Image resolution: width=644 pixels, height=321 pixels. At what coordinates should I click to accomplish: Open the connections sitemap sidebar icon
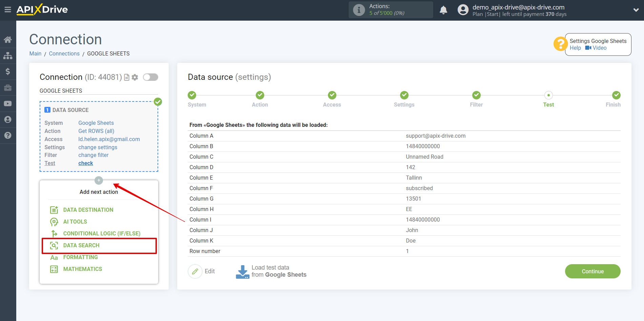8,55
